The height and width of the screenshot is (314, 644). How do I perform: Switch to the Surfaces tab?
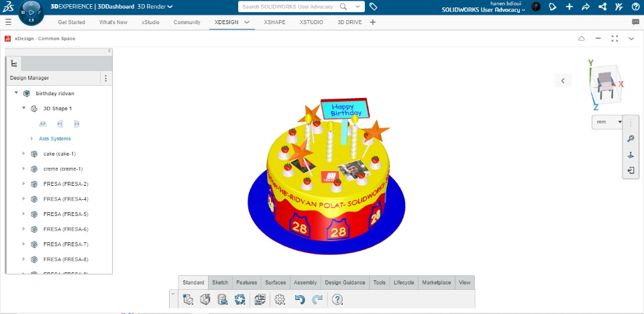pos(276,282)
